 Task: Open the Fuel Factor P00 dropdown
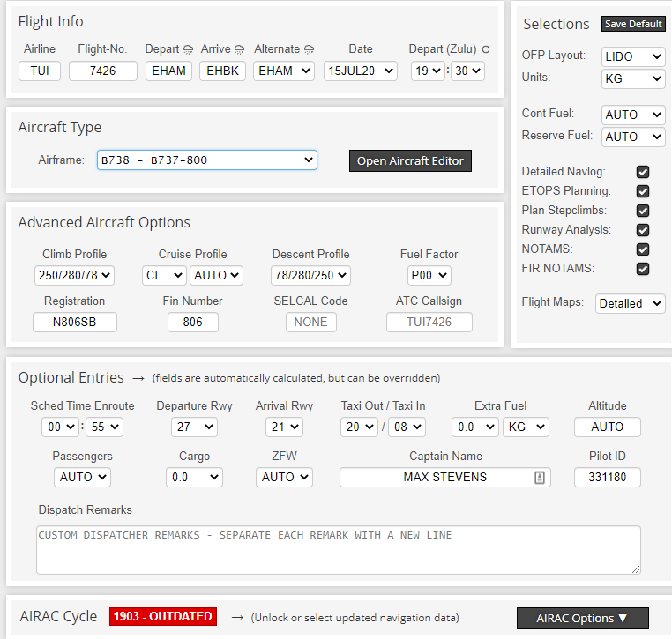pyautogui.click(x=429, y=275)
